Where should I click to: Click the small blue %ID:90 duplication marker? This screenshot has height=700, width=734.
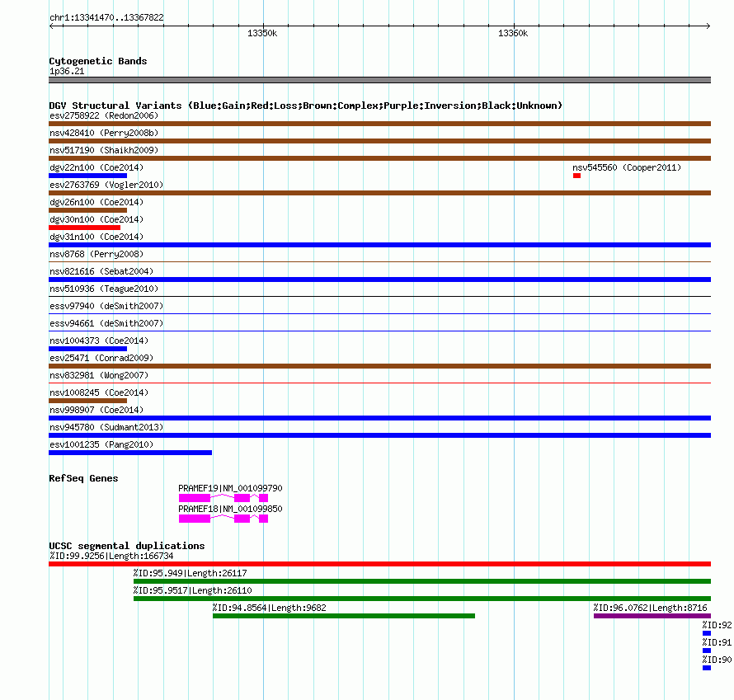tap(707, 668)
